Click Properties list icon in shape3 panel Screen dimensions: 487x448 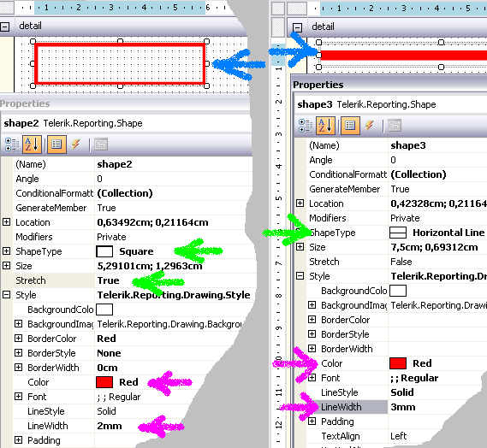point(350,126)
